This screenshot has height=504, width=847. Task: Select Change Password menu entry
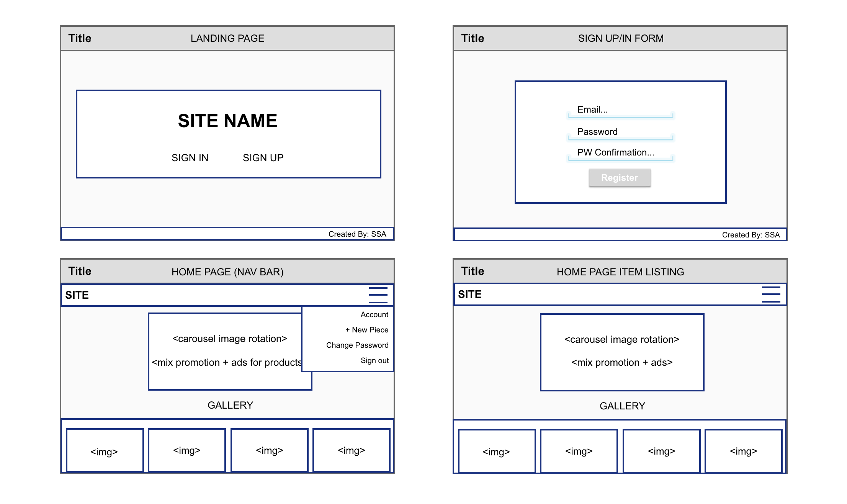click(x=357, y=345)
